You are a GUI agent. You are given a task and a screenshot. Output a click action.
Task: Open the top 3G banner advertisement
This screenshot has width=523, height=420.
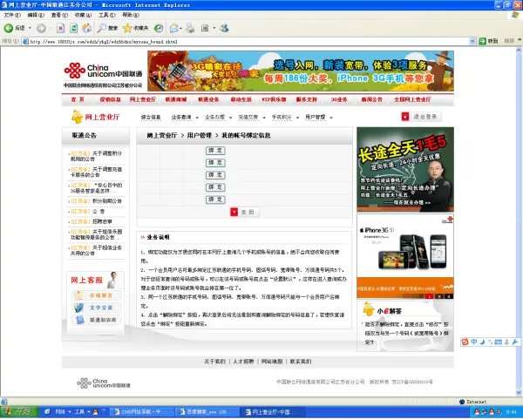pyautogui.click(x=301, y=71)
